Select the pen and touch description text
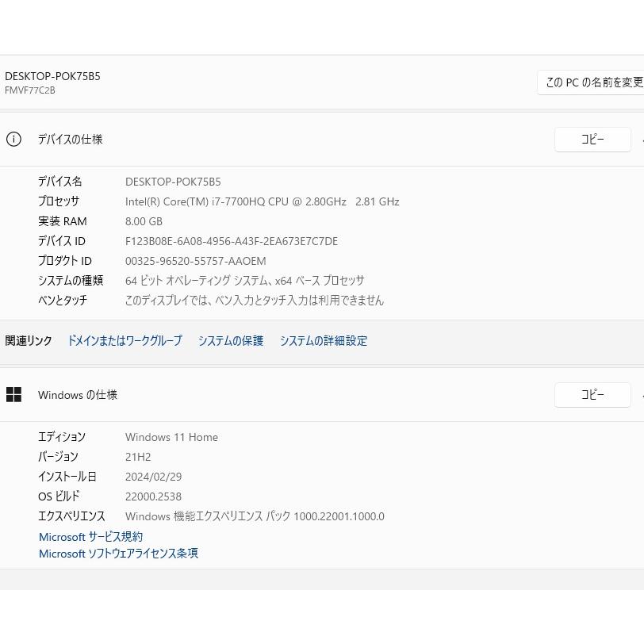Viewport: 644px width, 644px height. [x=255, y=301]
